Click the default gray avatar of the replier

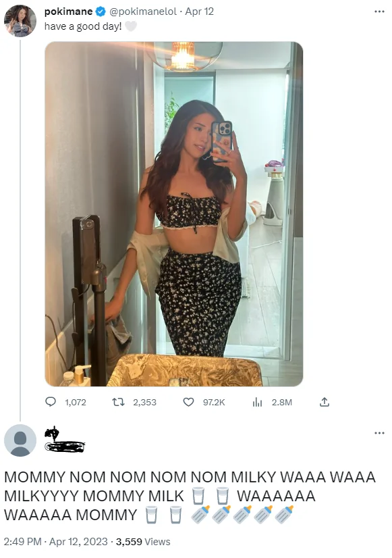pyautogui.click(x=20, y=440)
